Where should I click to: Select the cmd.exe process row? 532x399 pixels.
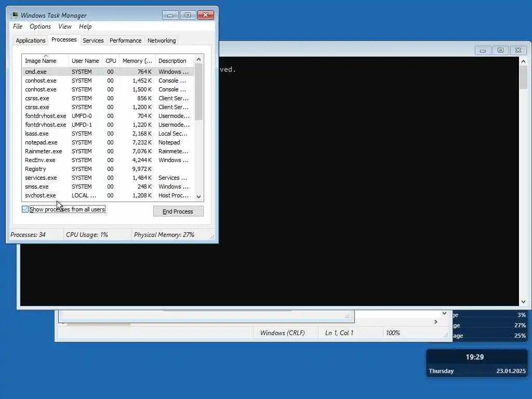108,72
